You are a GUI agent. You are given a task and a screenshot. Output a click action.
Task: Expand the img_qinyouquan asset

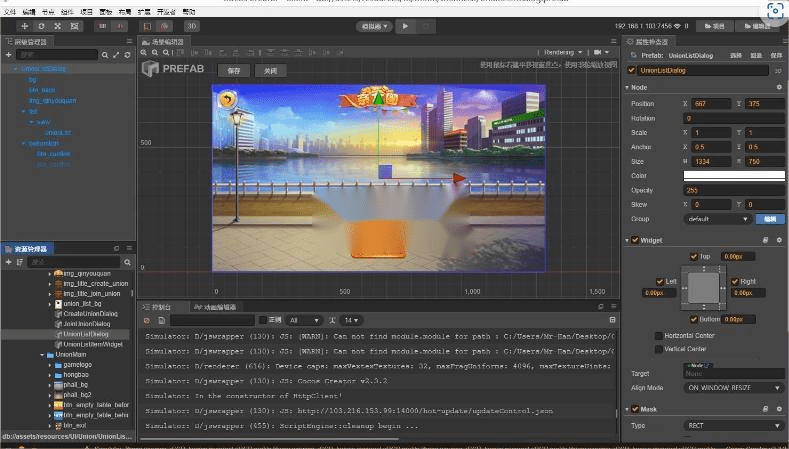tap(50, 274)
